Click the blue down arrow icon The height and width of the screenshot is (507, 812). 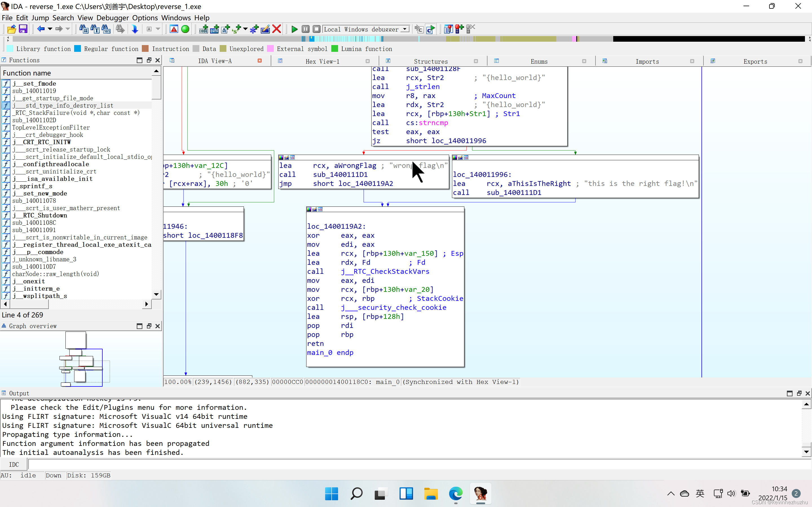pyautogui.click(x=135, y=29)
